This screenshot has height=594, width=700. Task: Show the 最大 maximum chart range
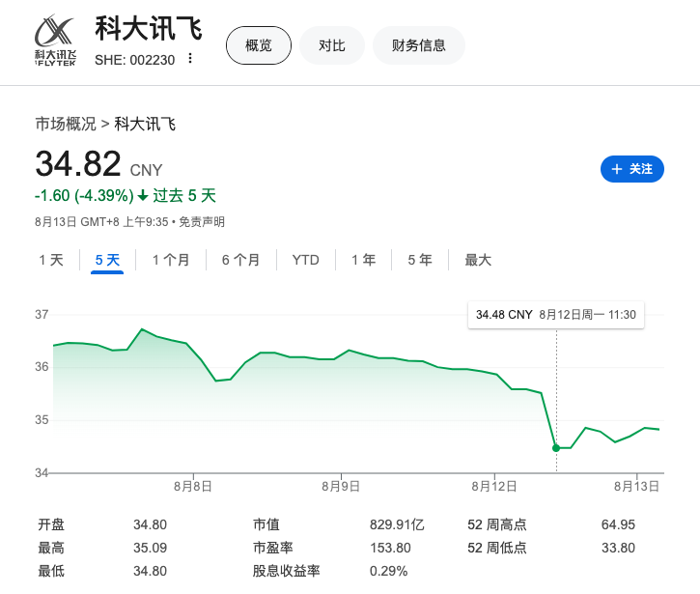tap(478, 260)
